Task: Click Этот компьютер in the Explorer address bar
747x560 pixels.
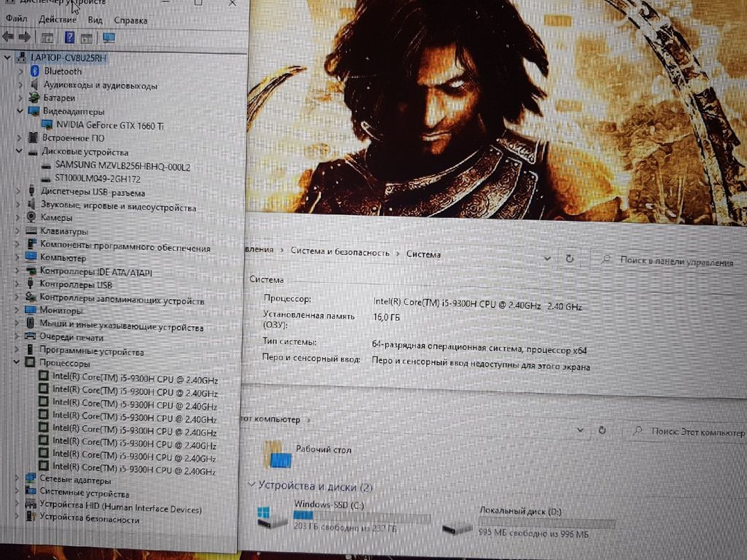Action: tap(270, 419)
